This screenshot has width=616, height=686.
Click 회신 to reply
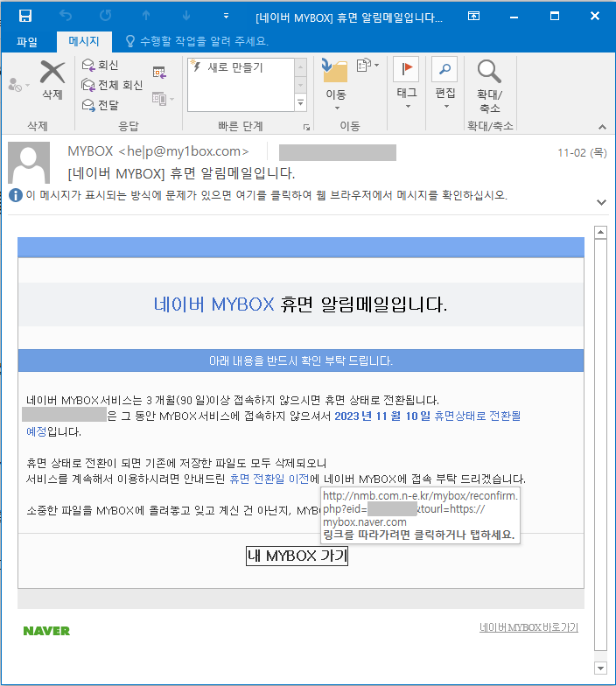pos(100,65)
